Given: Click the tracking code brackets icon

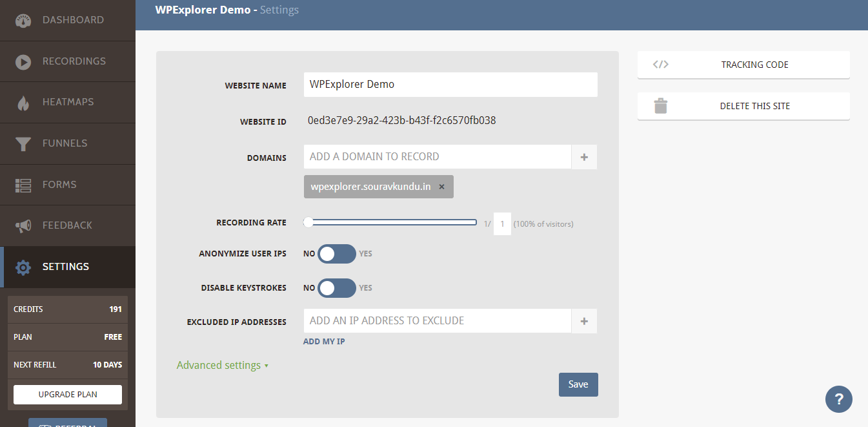Looking at the screenshot, I should click(660, 65).
